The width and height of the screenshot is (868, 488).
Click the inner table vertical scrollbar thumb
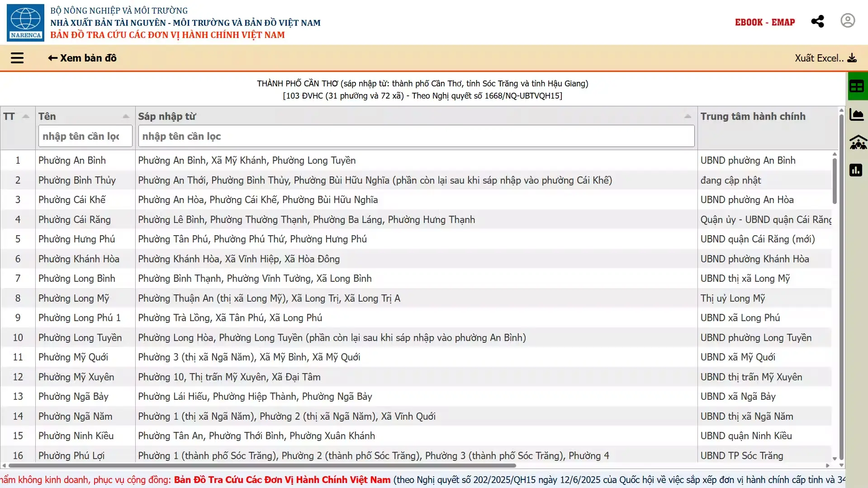(x=835, y=181)
